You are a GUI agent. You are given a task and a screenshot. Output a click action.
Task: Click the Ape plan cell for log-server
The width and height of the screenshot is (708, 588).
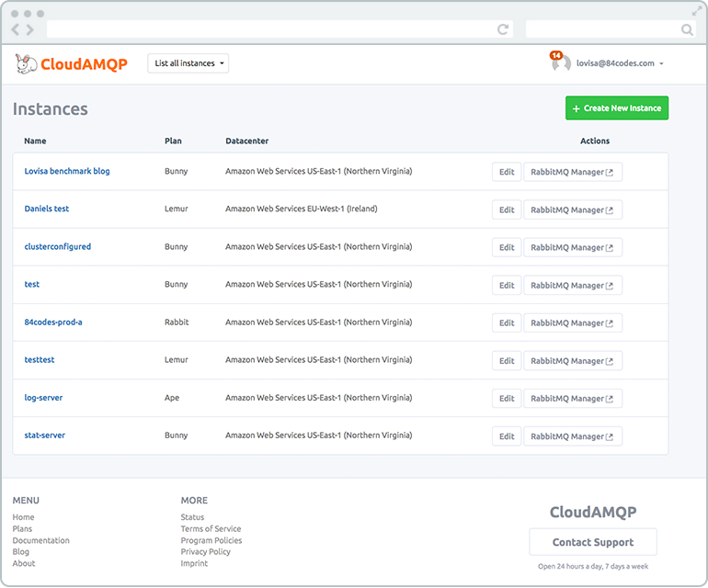(x=172, y=398)
